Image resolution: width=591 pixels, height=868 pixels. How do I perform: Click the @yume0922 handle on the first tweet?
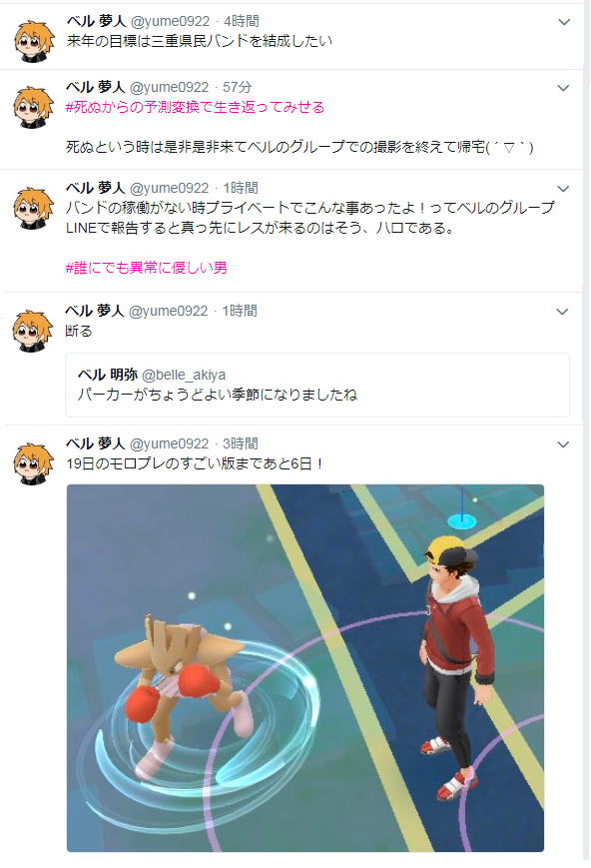[171, 21]
